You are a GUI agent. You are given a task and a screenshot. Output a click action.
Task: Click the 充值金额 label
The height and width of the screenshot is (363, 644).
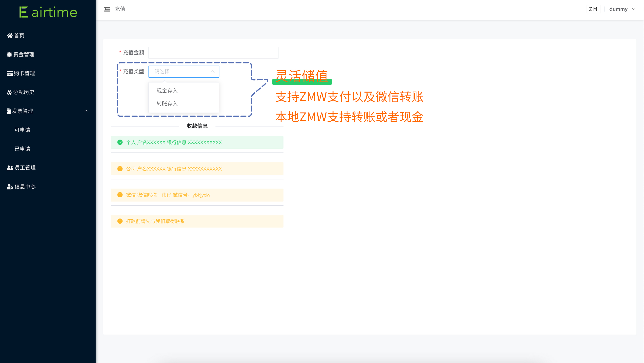[x=134, y=53]
